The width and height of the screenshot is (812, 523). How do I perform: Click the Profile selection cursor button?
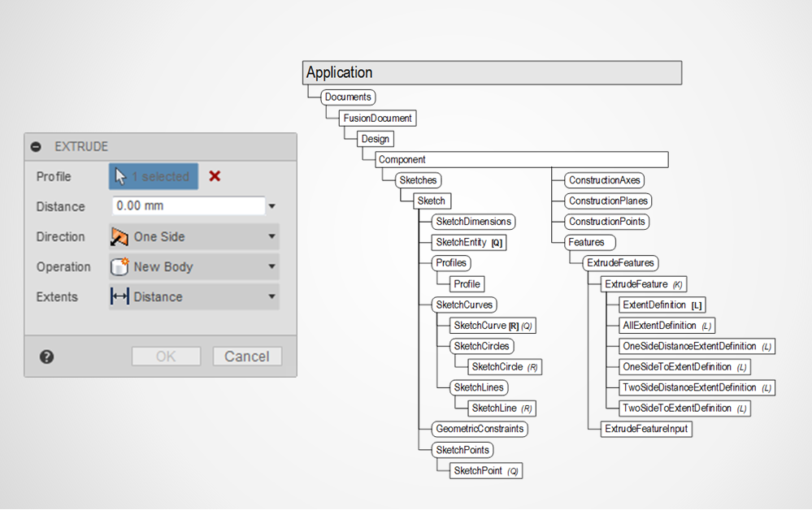[153, 176]
